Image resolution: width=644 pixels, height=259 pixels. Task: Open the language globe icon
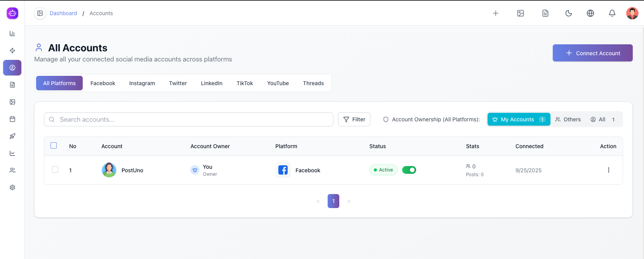(x=590, y=13)
